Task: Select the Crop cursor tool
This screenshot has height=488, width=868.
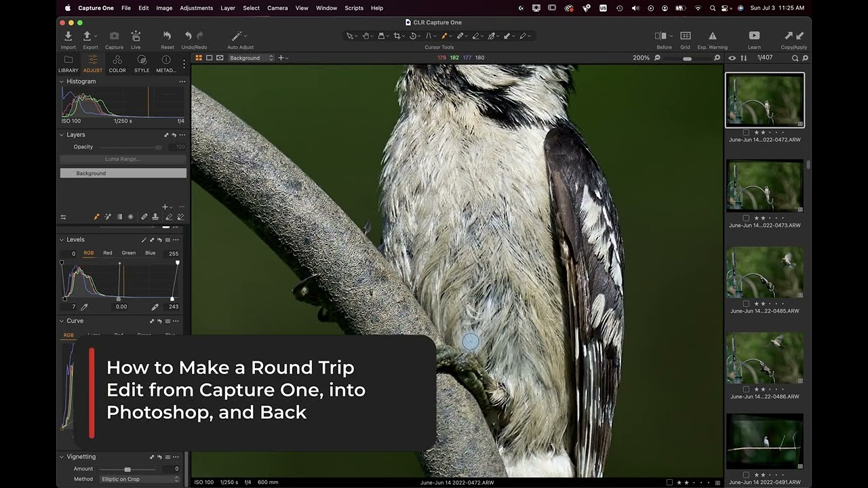Action: point(397,36)
